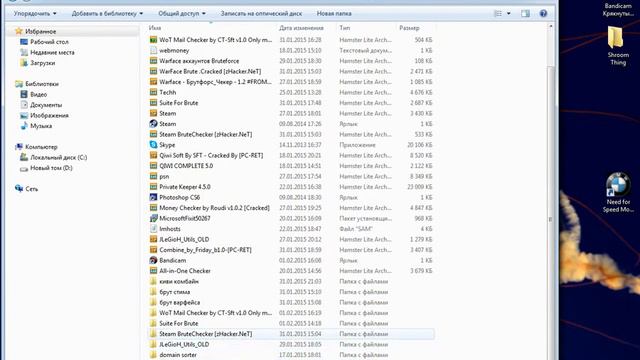Open view options dropdown arrow
This screenshot has width=640, height=360.
(509, 13)
